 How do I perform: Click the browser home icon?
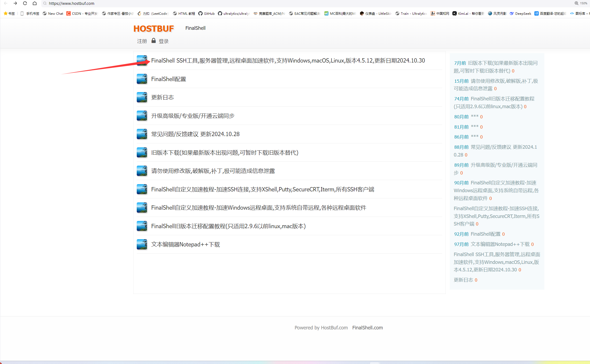pos(35,3)
